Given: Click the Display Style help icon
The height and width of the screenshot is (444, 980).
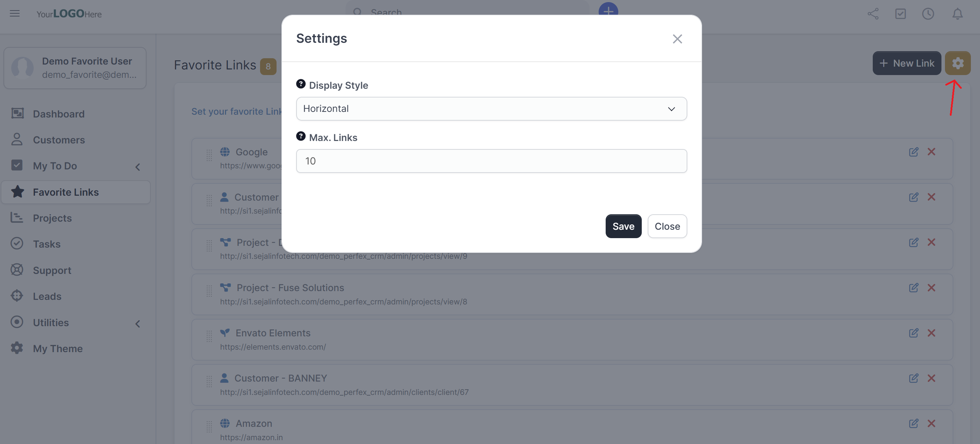Looking at the screenshot, I should coord(300,84).
